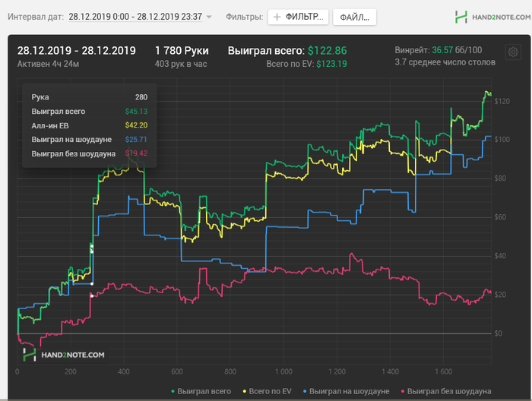Click the Активен 4ч 24м text

pos(48,64)
